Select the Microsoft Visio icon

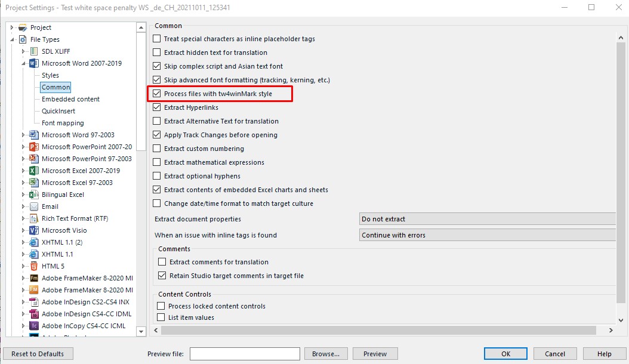[x=34, y=230]
